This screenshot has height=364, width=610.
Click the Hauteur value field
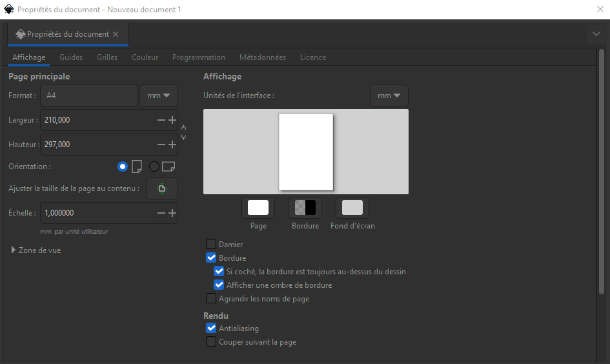click(98, 145)
